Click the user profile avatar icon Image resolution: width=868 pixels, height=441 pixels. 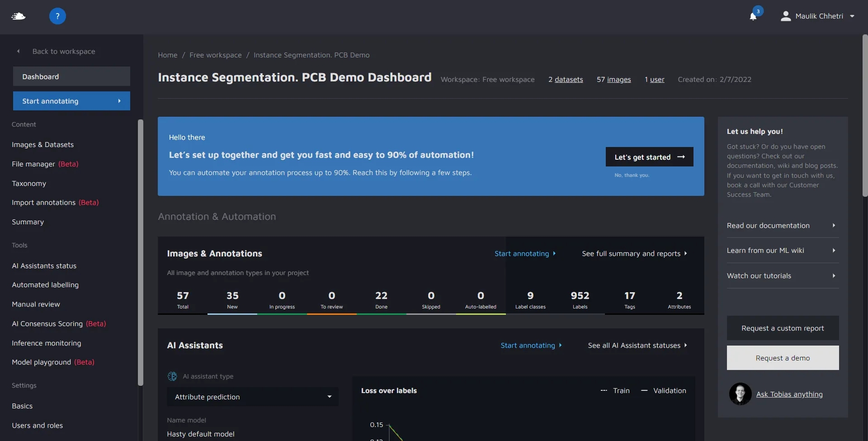click(x=786, y=16)
